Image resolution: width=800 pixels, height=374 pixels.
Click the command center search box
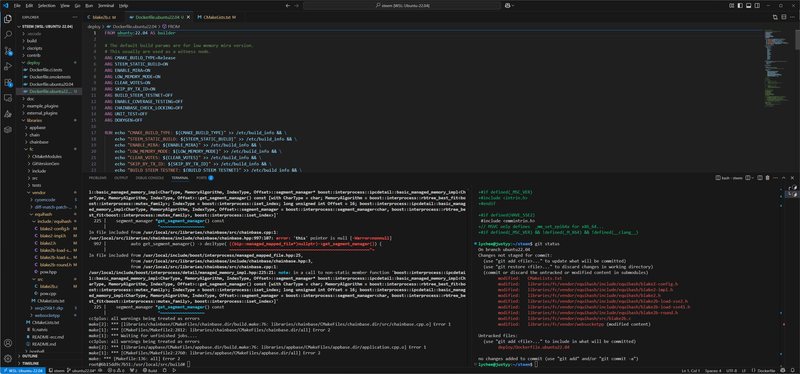pos(401,5)
